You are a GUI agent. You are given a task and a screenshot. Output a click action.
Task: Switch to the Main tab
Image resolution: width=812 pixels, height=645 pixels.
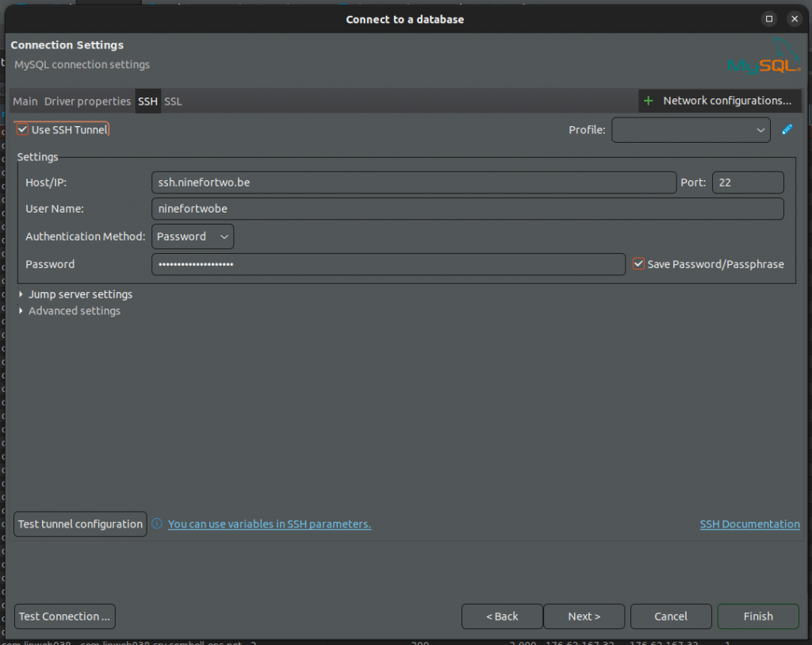pyautogui.click(x=25, y=102)
